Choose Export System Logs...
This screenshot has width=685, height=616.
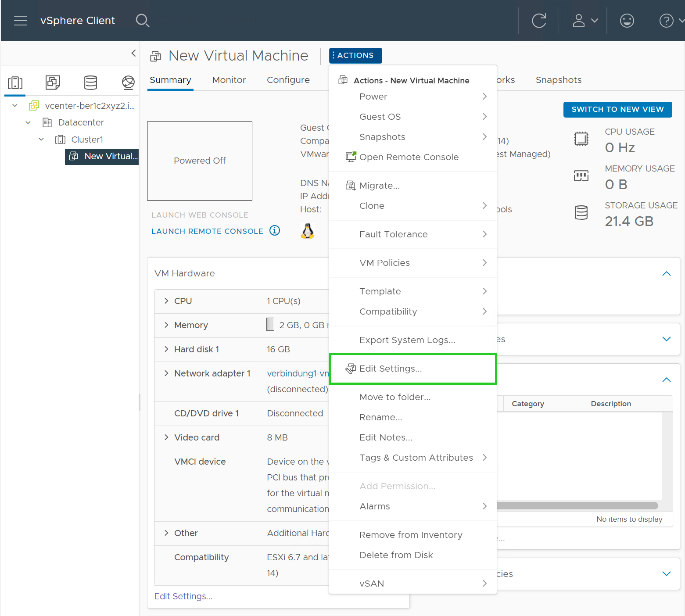point(413,340)
